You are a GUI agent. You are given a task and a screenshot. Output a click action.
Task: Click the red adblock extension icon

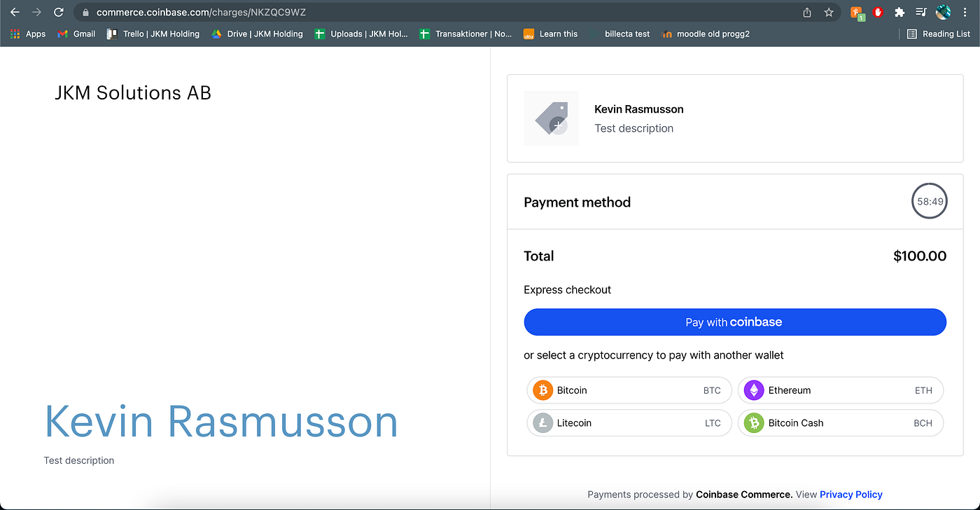878,13
